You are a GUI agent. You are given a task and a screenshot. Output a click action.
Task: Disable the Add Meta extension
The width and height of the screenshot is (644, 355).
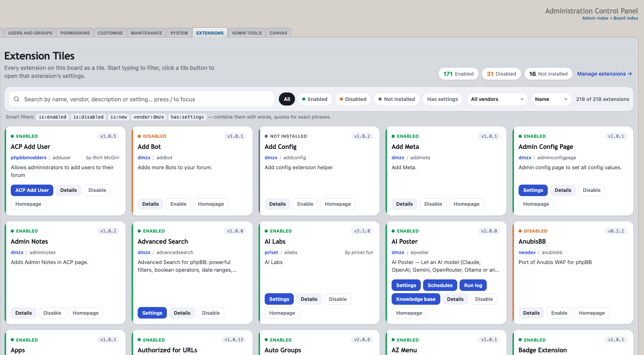433,204
